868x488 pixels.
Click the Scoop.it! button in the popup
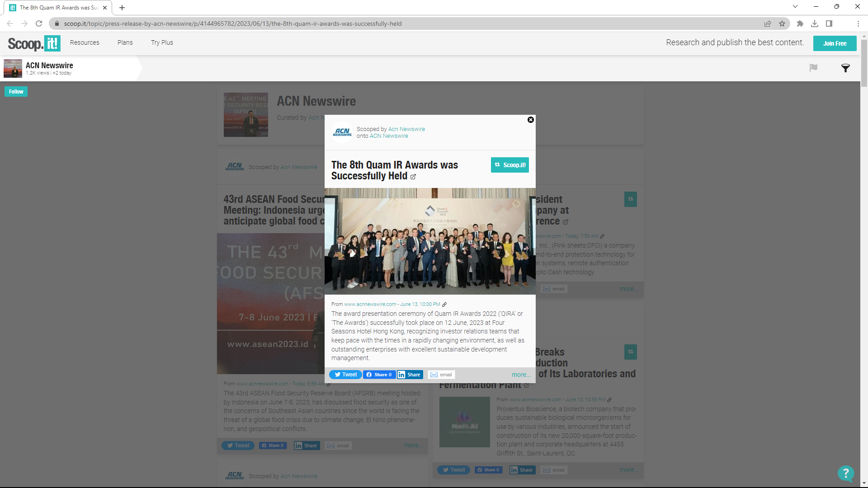(510, 165)
